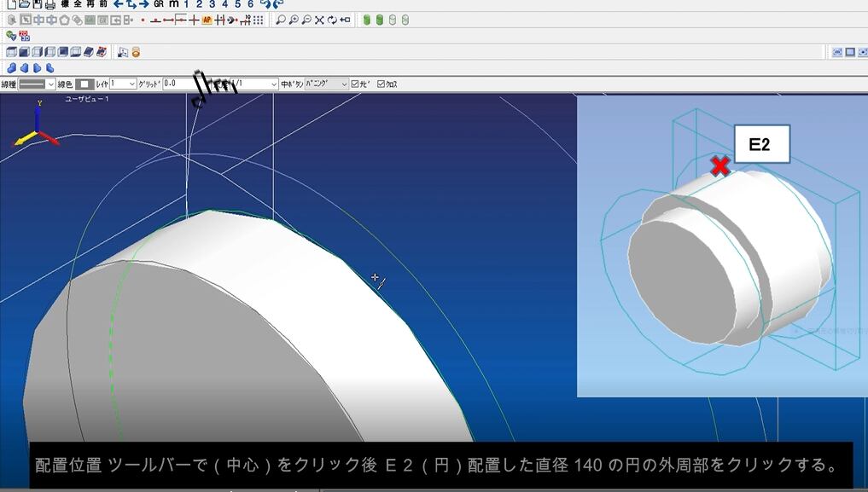Click the left arrow navigation icon
Viewport: 868px width, 492px height.
coord(118,4)
